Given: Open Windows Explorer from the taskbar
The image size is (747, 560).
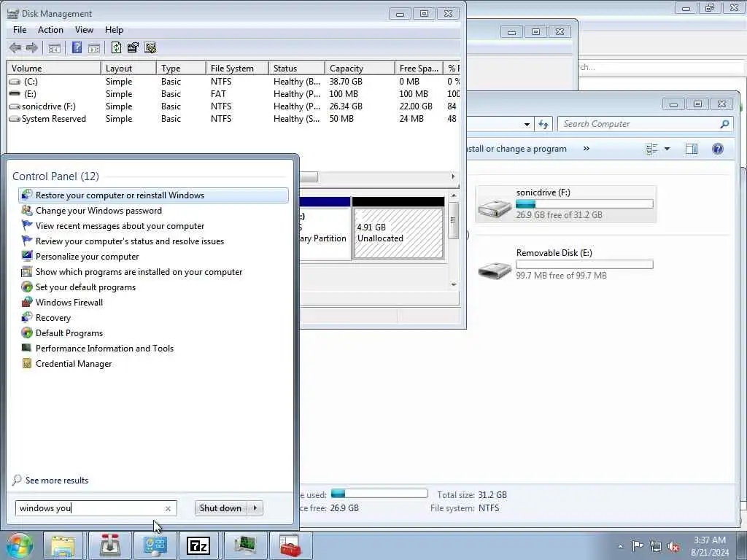Looking at the screenshot, I should point(63,545).
